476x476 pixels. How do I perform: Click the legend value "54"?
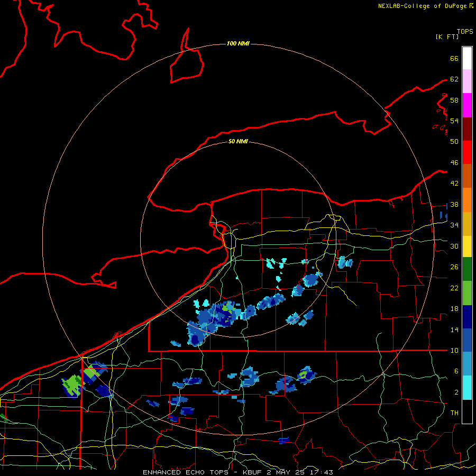[454, 121]
